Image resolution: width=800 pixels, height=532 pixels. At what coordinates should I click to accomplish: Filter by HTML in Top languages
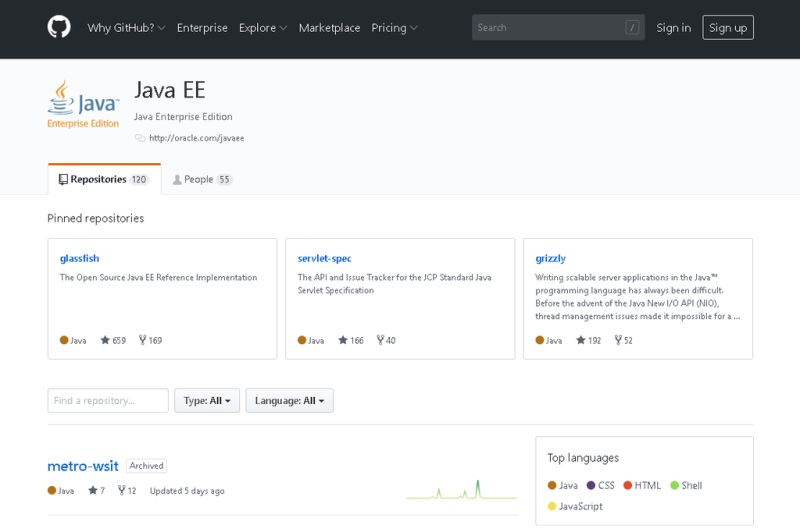[x=642, y=485]
